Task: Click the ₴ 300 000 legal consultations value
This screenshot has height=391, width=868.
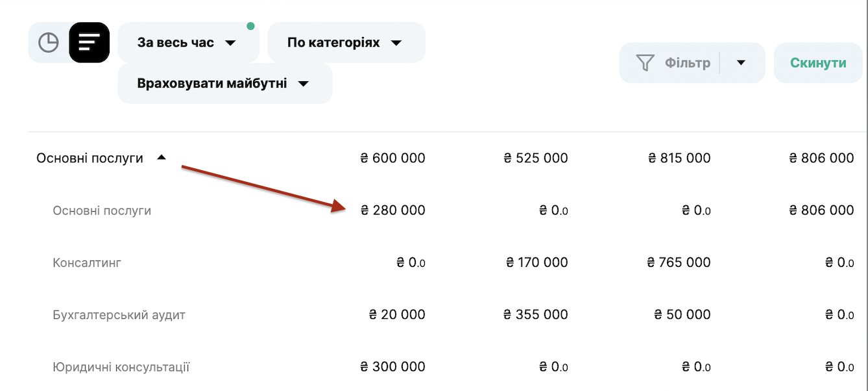Action: [x=393, y=367]
